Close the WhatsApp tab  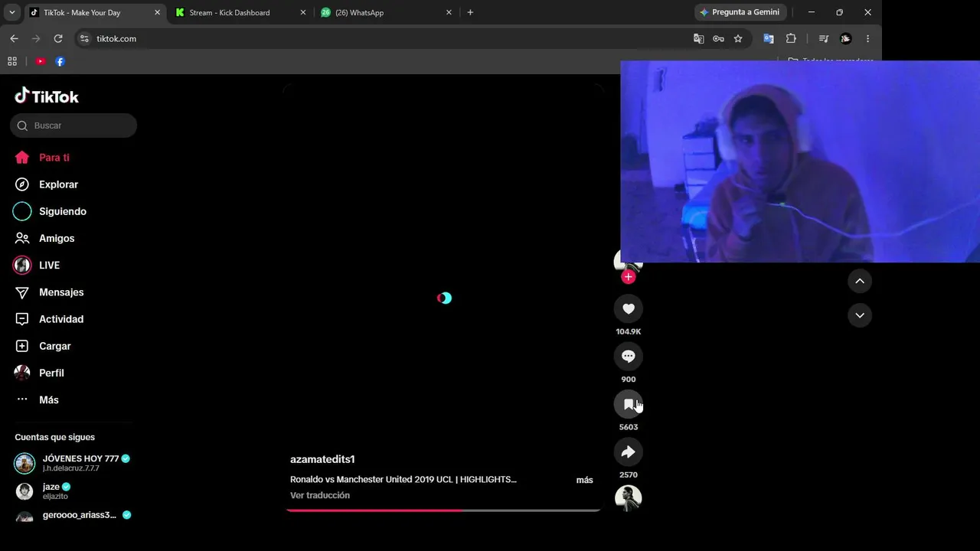[x=449, y=12]
